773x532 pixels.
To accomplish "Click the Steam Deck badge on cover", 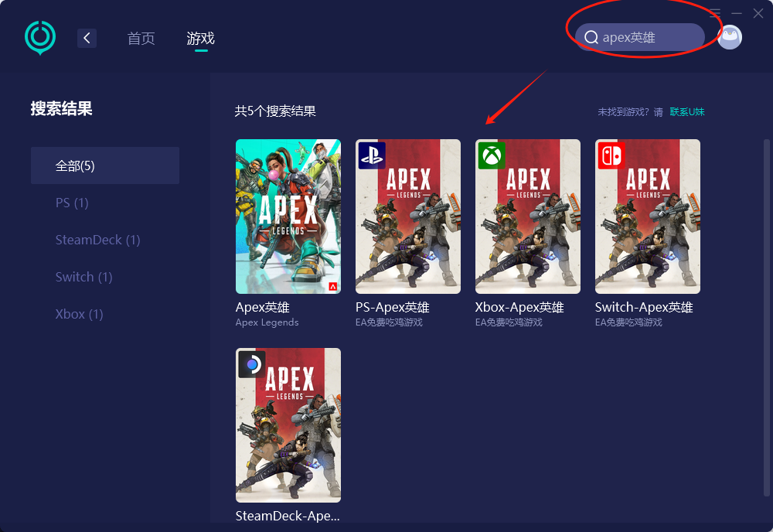I will [x=251, y=363].
